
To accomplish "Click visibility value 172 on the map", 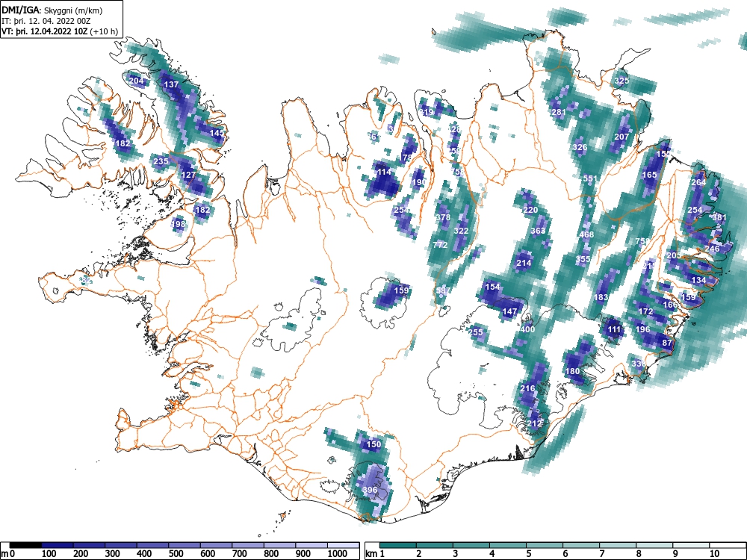I will (645, 311).
